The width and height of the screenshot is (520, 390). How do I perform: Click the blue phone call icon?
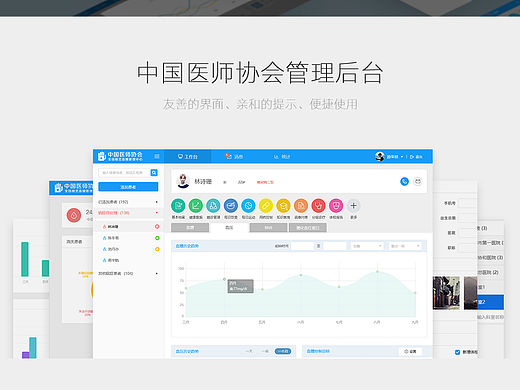point(404,181)
